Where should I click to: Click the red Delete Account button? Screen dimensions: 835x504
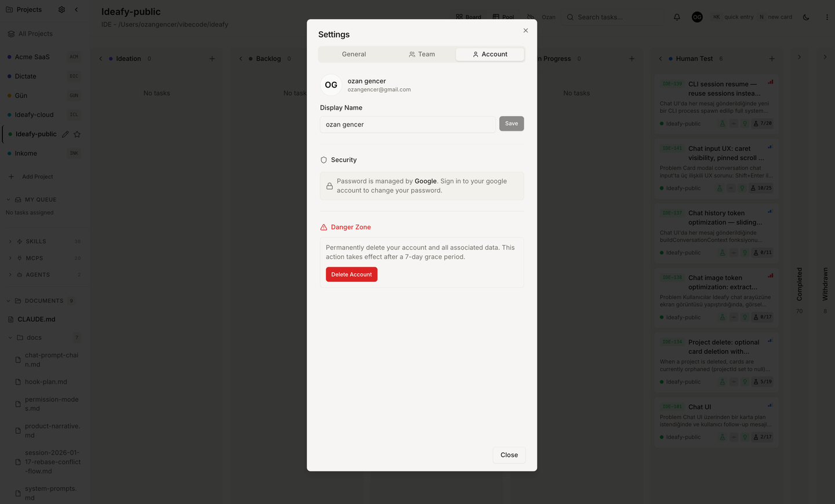click(x=351, y=274)
